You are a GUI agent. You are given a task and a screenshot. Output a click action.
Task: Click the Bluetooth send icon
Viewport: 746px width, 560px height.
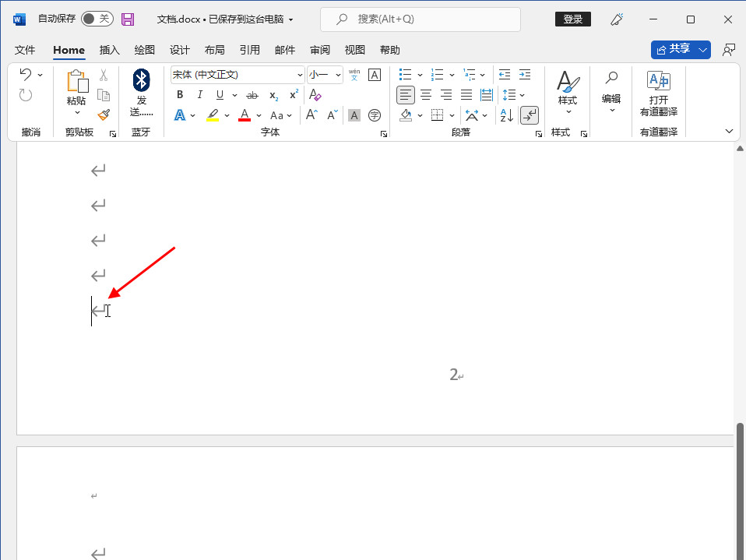tap(141, 80)
